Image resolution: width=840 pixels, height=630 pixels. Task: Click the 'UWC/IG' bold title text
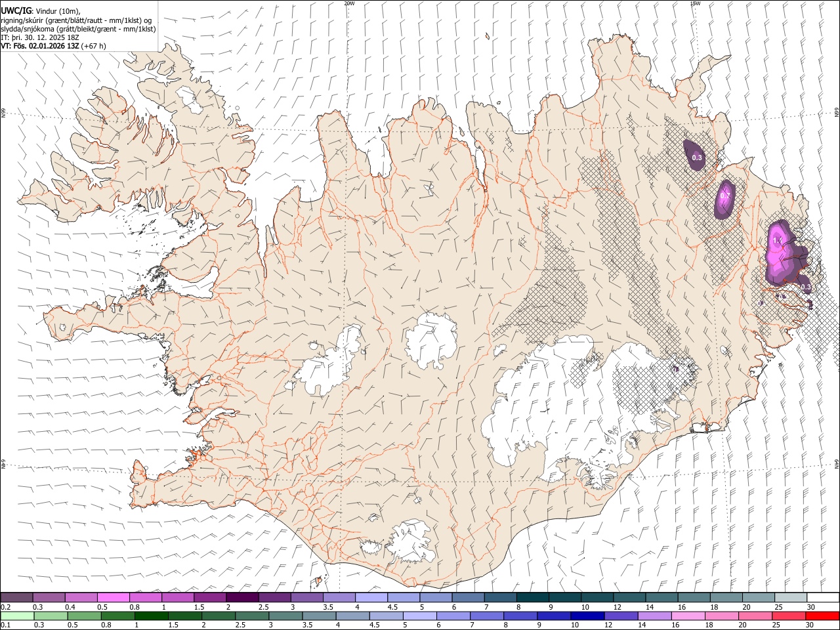[16, 10]
